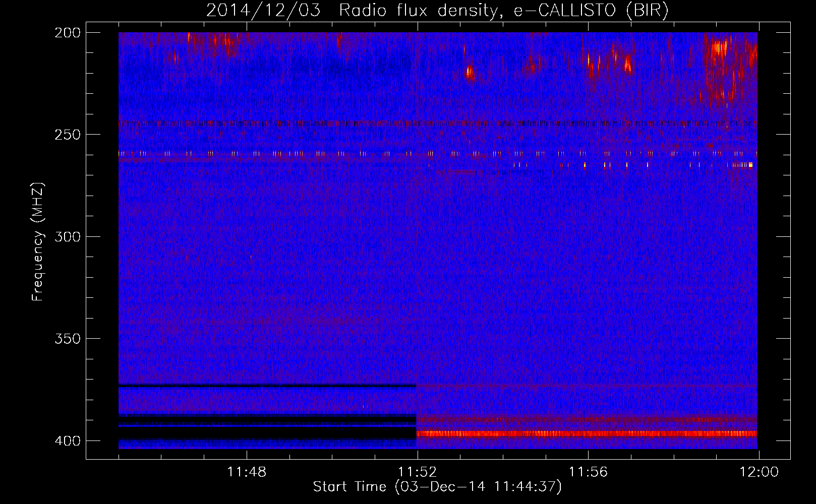The width and height of the screenshot is (816, 504).
Task: Click the red burst near 220 MHz after 11:53
Action: (x=470, y=73)
